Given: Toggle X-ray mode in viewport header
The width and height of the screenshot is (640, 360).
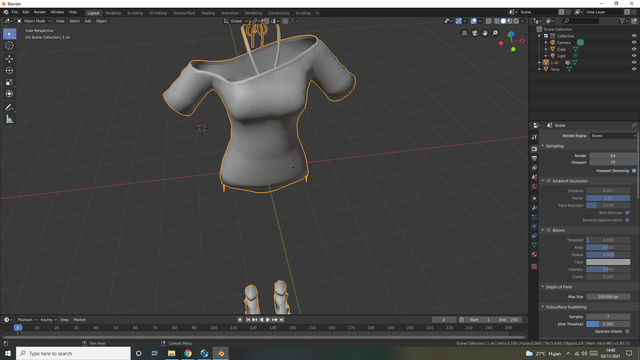Looking at the screenshot, I should [x=489, y=21].
